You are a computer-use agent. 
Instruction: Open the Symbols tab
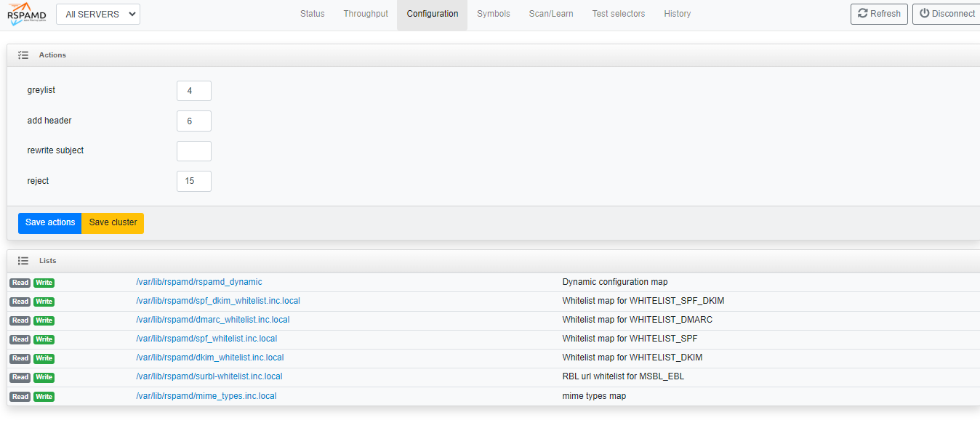tap(494, 14)
